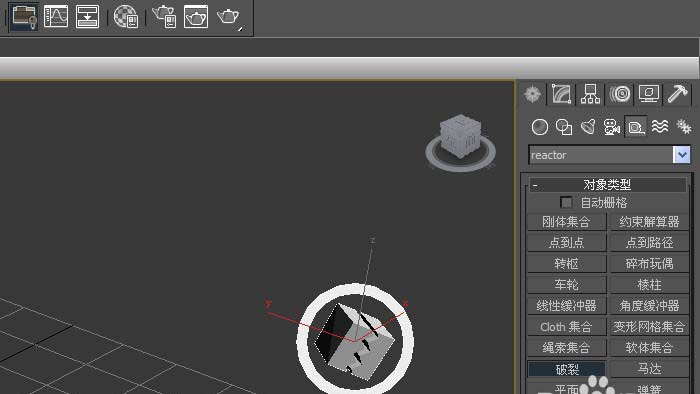Click the 绳索集合 button
The height and width of the screenshot is (394, 700).
click(567, 348)
